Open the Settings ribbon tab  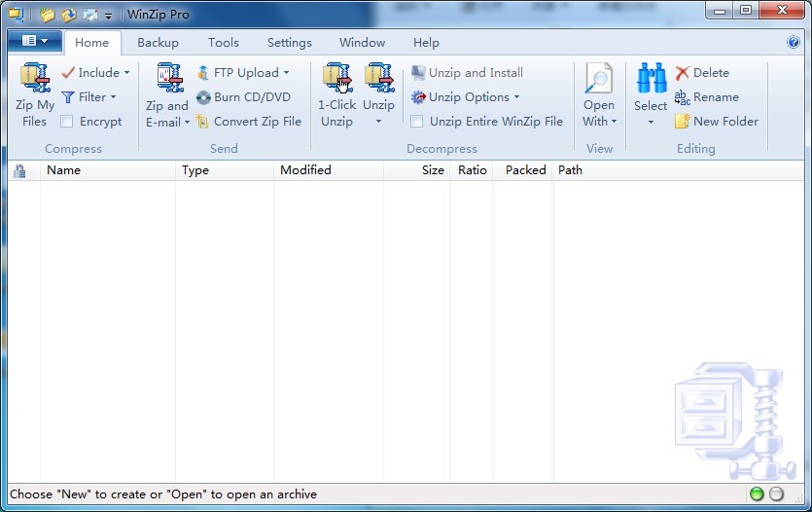tap(290, 43)
